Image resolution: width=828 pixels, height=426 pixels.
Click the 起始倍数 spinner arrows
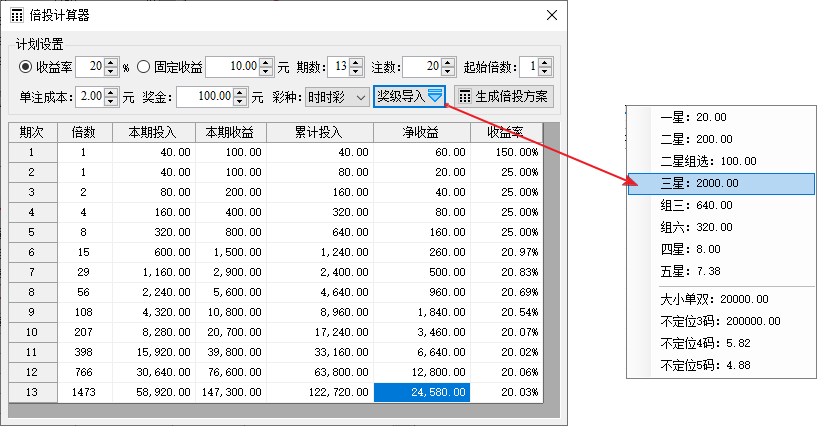(544, 67)
